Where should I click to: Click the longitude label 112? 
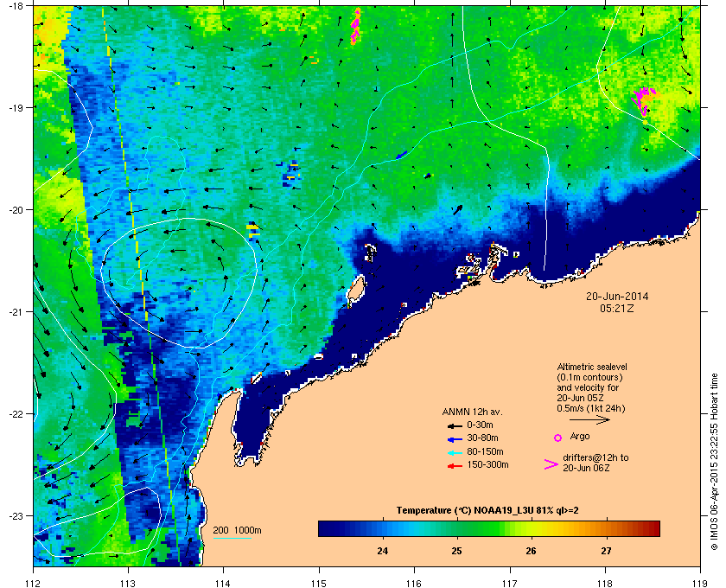tap(34, 584)
